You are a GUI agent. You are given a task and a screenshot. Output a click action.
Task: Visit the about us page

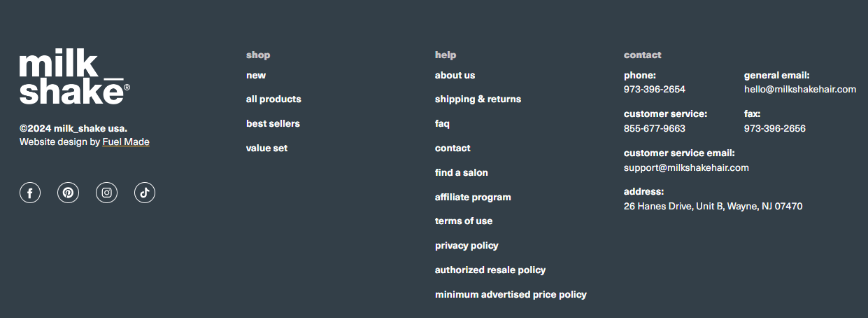pyautogui.click(x=455, y=76)
